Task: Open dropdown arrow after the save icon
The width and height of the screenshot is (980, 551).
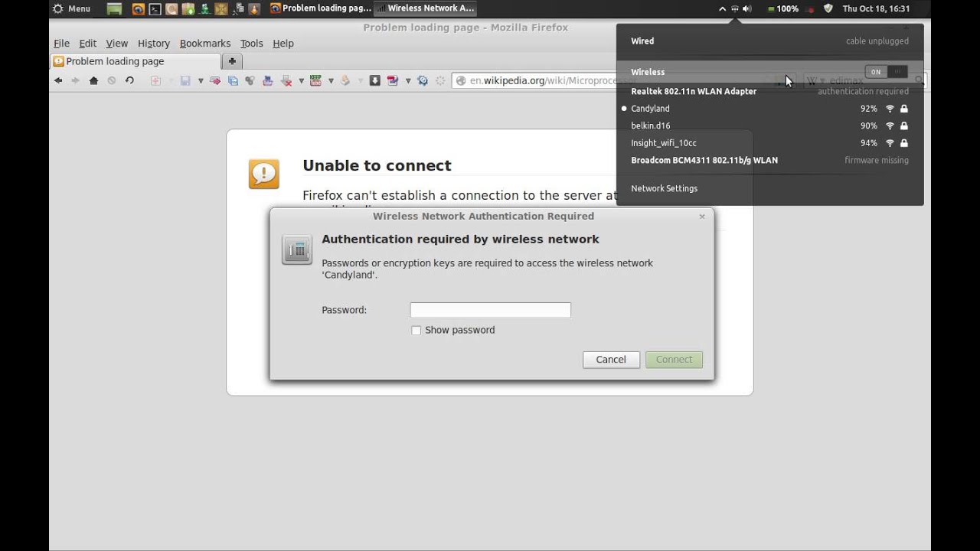Action: pos(201,80)
